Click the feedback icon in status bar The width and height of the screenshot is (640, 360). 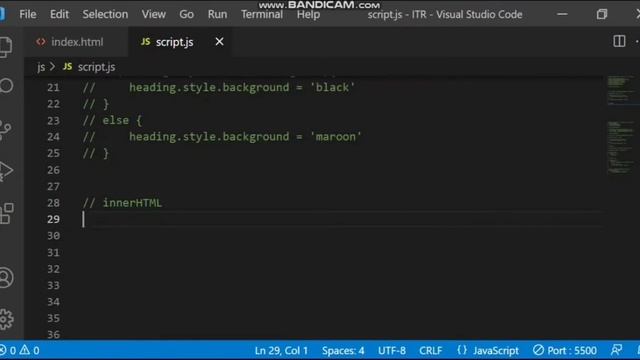point(616,350)
